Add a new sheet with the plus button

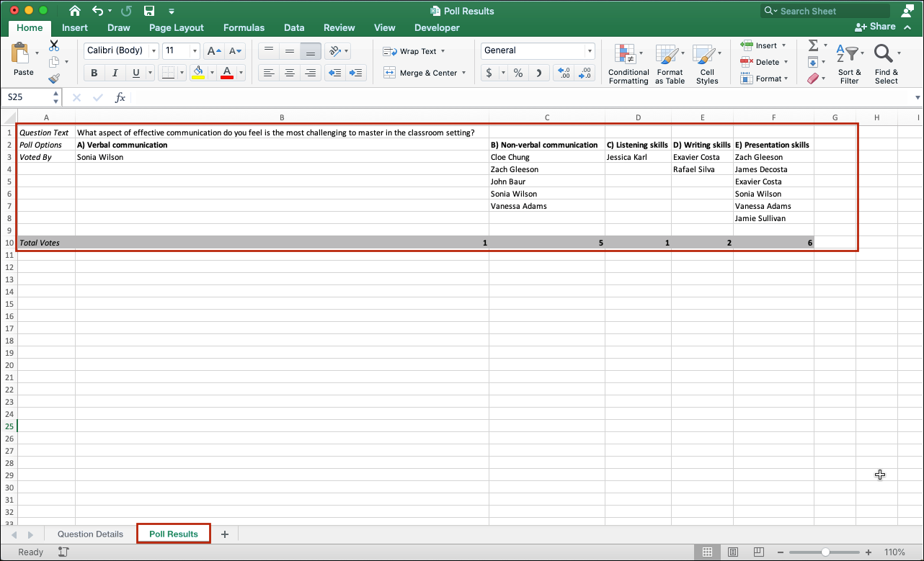pos(225,534)
